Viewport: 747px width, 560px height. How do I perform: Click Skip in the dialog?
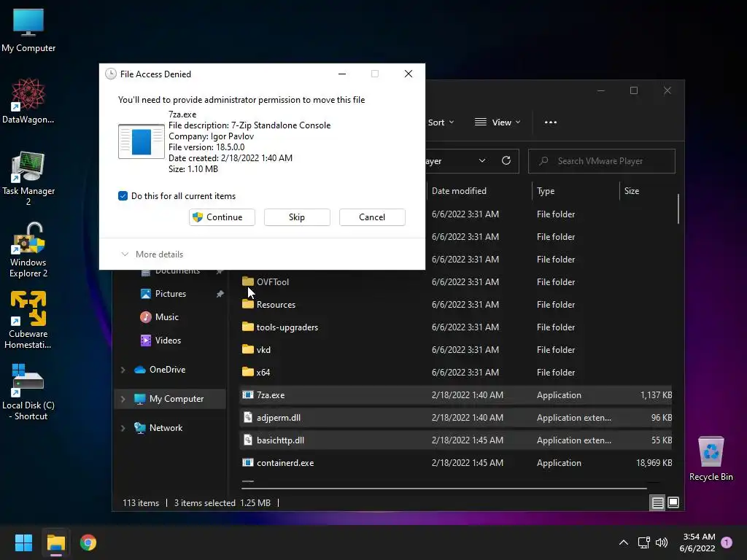coord(297,217)
